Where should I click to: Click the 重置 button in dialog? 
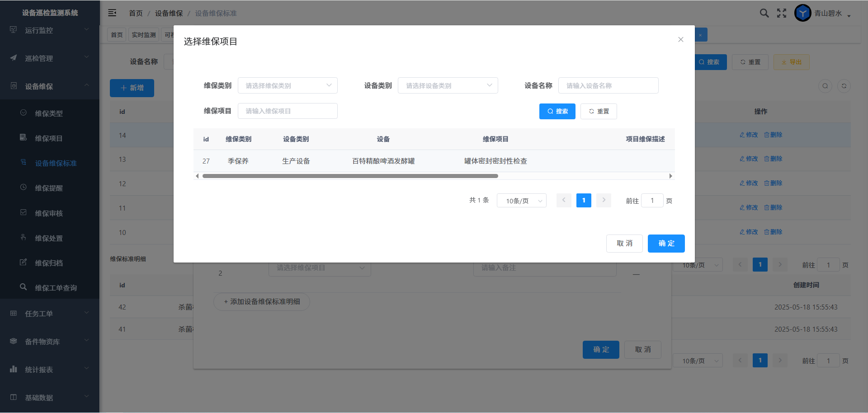599,111
